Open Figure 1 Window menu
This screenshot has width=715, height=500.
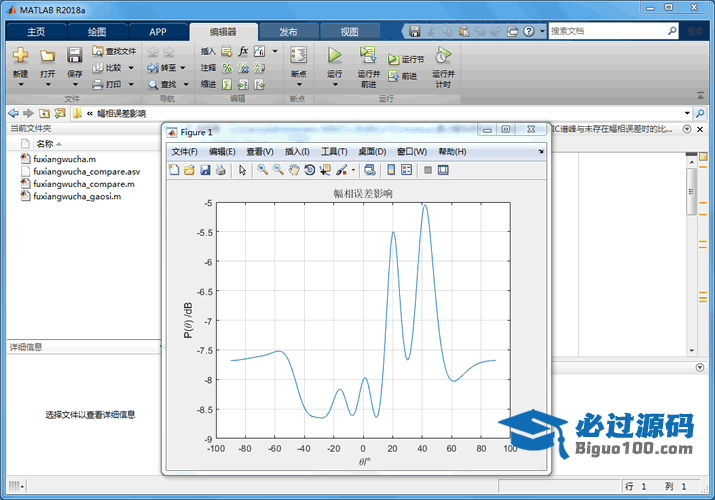(x=412, y=152)
